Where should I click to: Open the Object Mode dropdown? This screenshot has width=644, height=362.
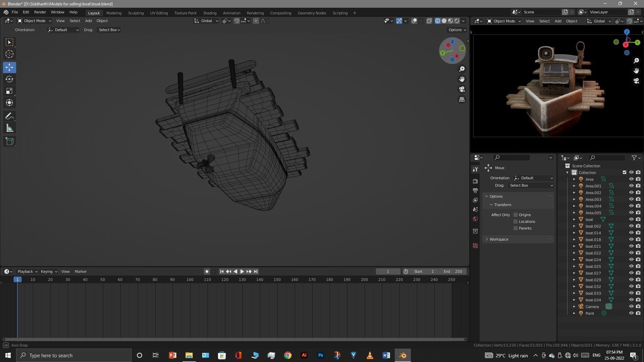click(x=34, y=21)
